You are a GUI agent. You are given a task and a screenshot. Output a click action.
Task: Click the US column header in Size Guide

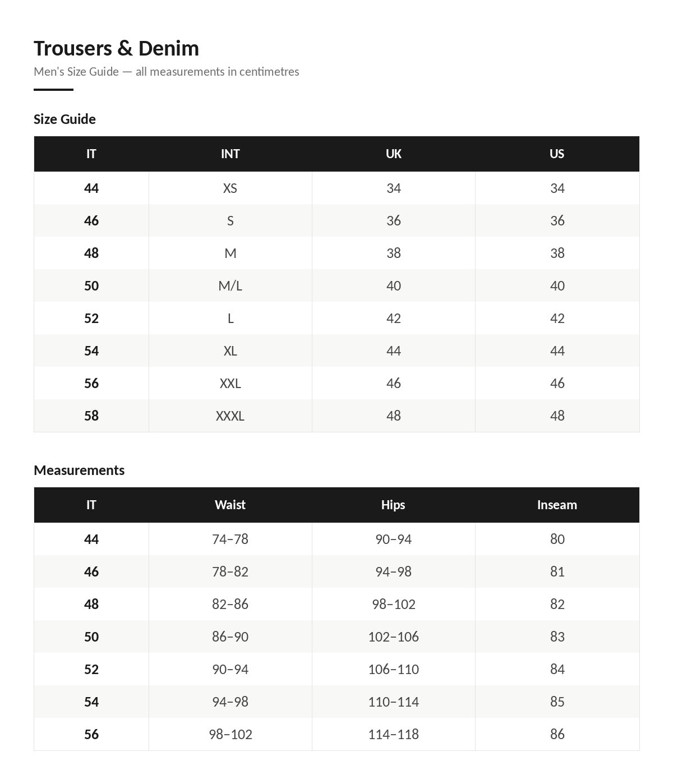click(557, 154)
